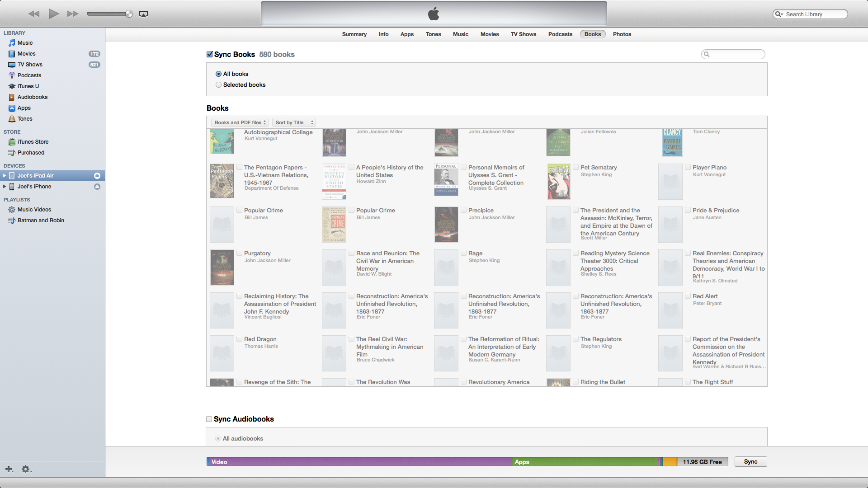Switch to the Photos tab
The width and height of the screenshot is (868, 488).
pyautogui.click(x=622, y=34)
